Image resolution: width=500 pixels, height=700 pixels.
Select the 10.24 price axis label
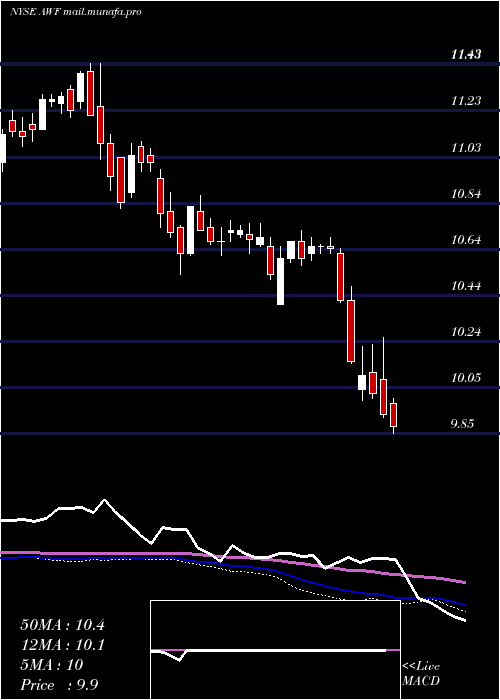click(x=466, y=332)
